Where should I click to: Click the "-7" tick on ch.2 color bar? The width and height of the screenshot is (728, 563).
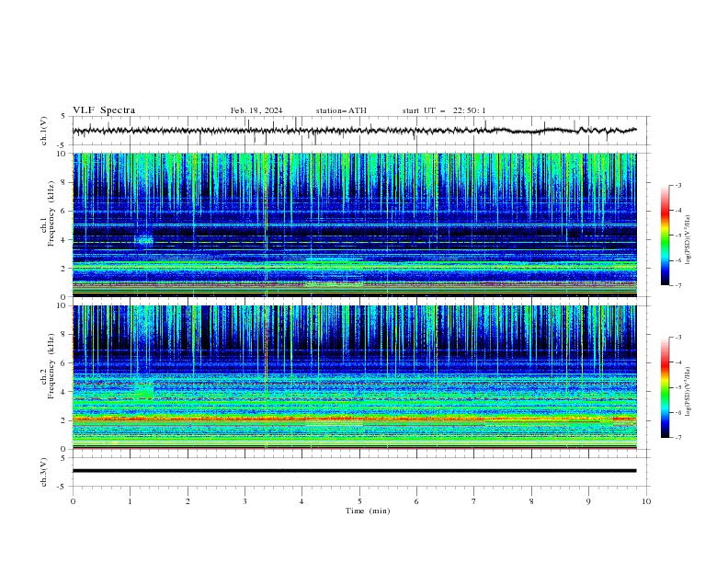pos(678,438)
